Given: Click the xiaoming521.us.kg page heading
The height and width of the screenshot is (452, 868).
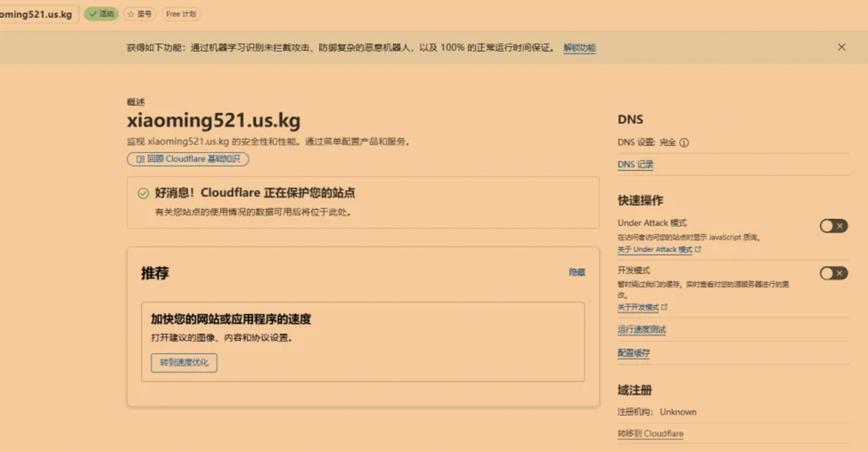Looking at the screenshot, I should tap(214, 121).
